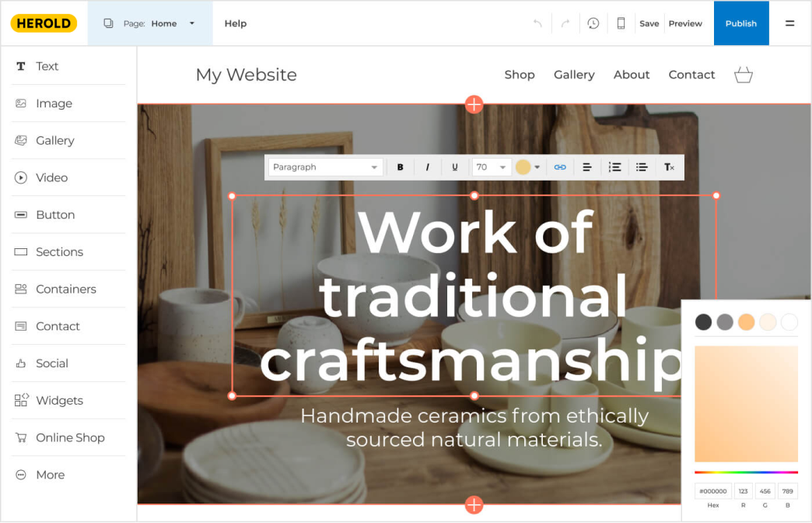Select the orange color swatch
812x523 pixels.
pos(746,322)
